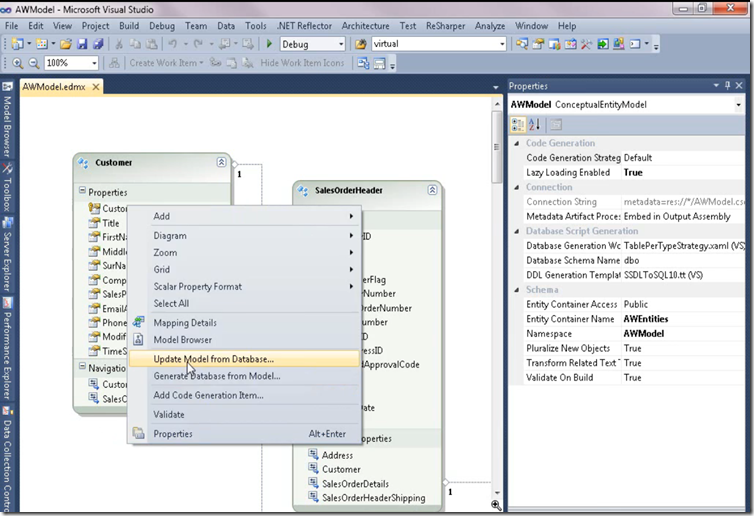Click the Cut scissors icon

pyautogui.click(x=119, y=44)
